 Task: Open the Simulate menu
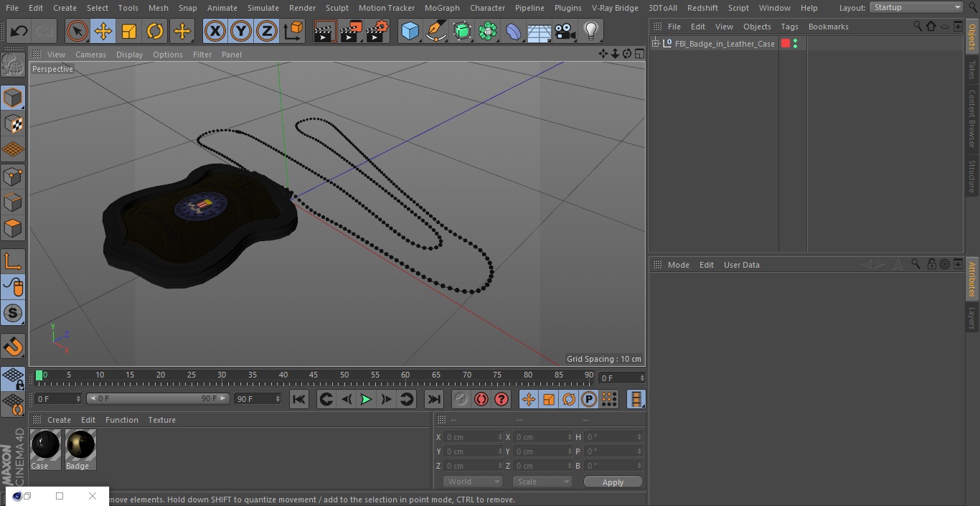coord(263,8)
